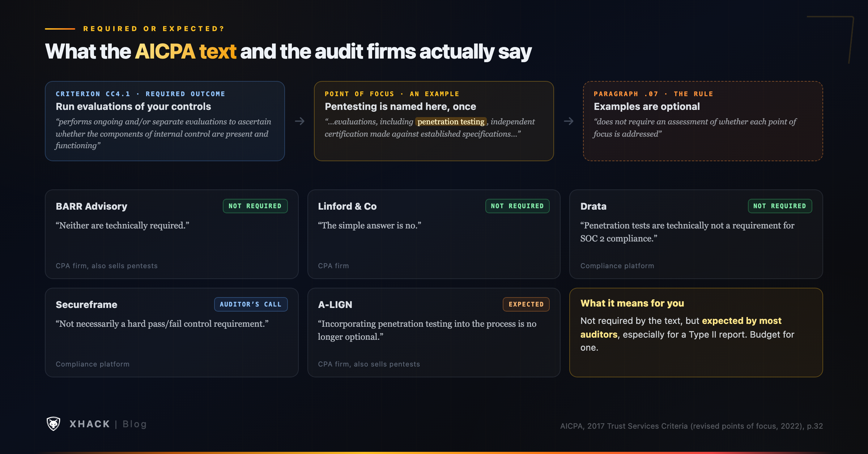Click Drata quote about SOC 2 compliance
868x454 pixels.
coord(688,232)
